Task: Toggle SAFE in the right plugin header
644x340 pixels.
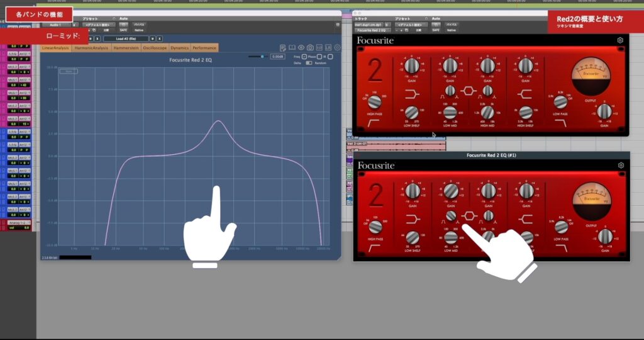Action: tap(435, 30)
